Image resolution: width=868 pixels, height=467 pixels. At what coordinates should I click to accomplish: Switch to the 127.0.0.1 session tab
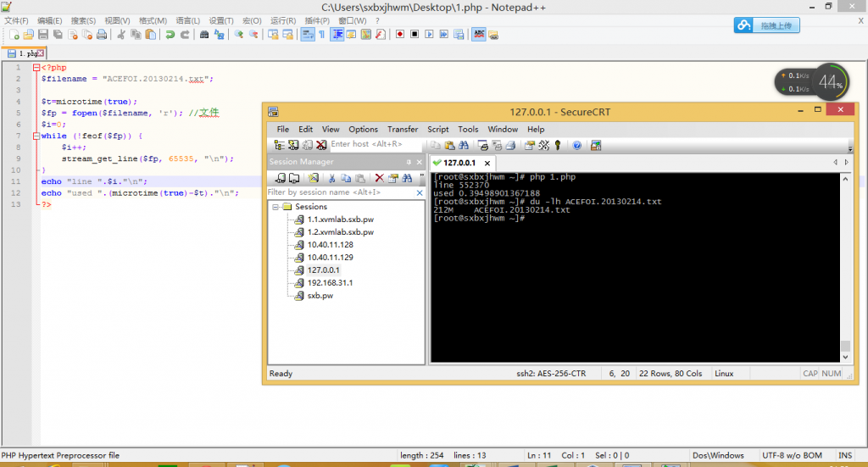(x=458, y=162)
